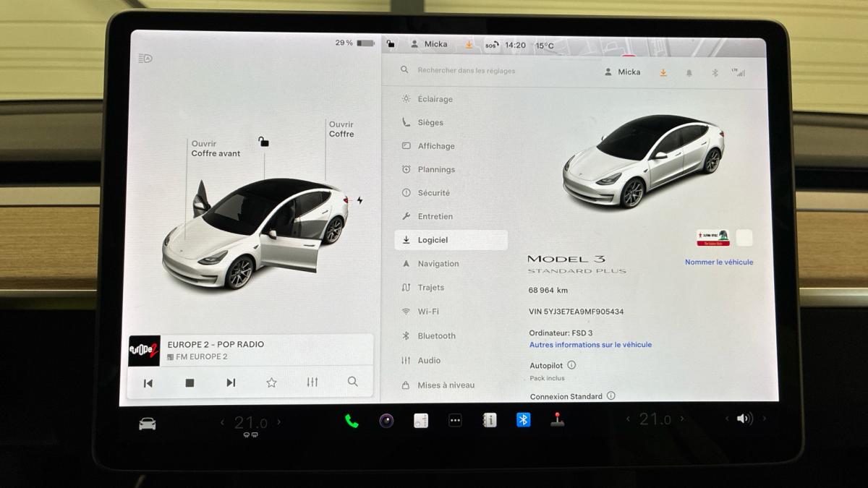Toggle the headlight indicator icon
The height and width of the screenshot is (488, 868).
click(145, 59)
